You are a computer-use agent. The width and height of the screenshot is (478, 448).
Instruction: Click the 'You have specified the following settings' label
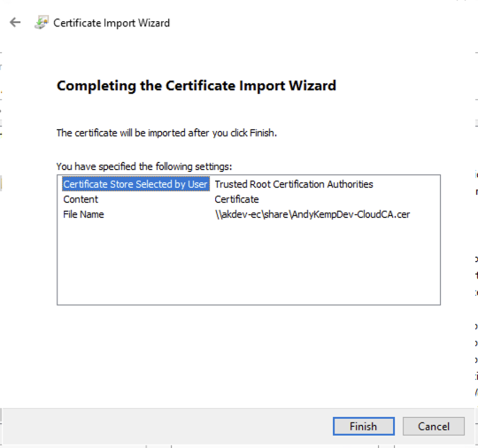point(144,166)
